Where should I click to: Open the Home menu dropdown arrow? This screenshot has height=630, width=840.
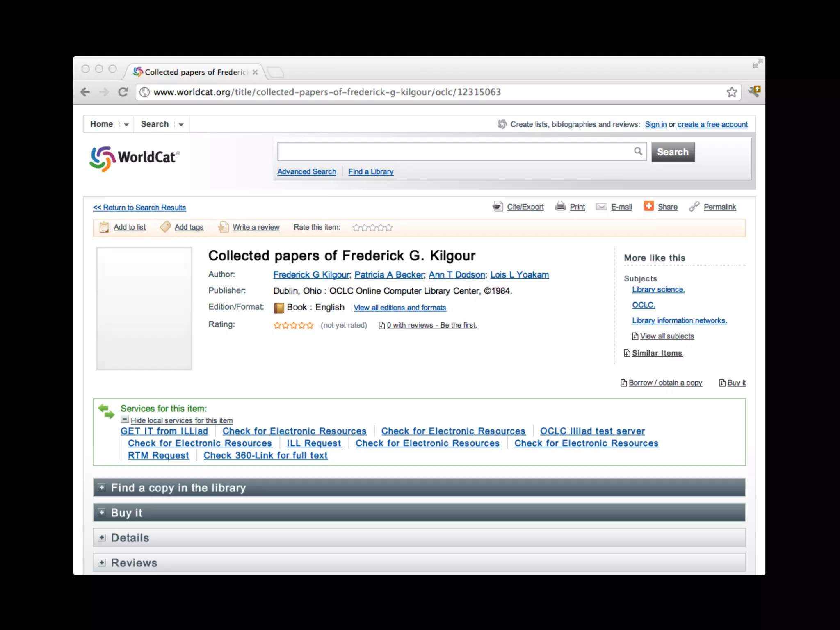tap(126, 125)
